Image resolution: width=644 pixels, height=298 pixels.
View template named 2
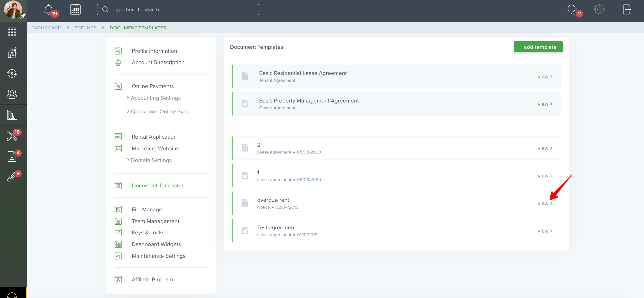(x=545, y=148)
